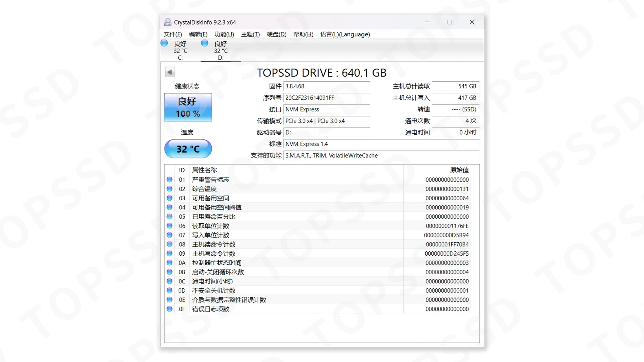This screenshot has width=644, height=362.
Task: Open the 硬盘(D) menu
Action: pyautogui.click(x=277, y=34)
